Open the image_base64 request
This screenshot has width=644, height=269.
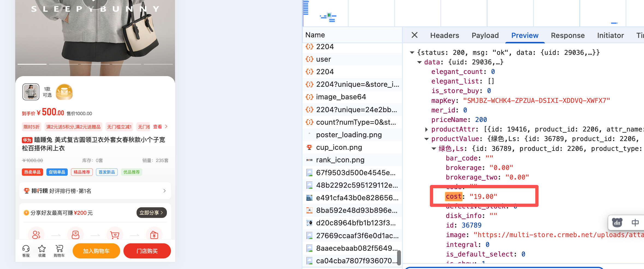pos(341,97)
